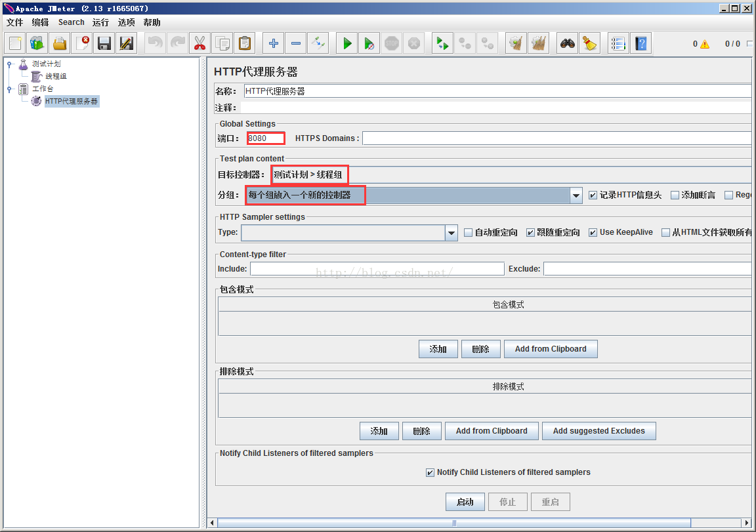The width and height of the screenshot is (756, 532).
Task: Click the Stop sign icon
Action: click(x=392, y=43)
